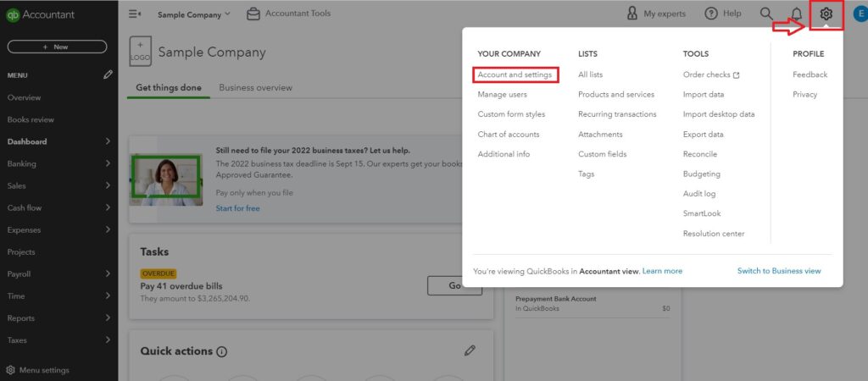Click the Prepayment Bank Account row
The height and width of the screenshot is (381, 868).
593,303
